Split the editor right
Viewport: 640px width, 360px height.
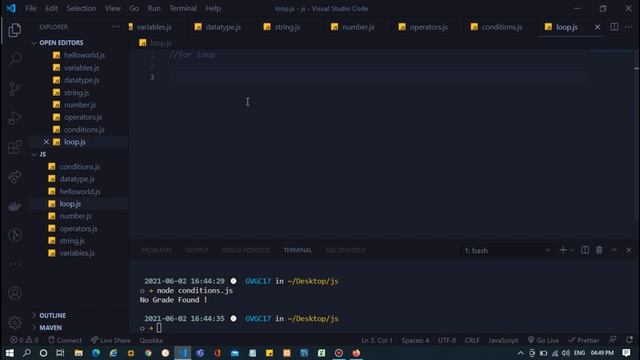pyautogui.click(x=614, y=27)
